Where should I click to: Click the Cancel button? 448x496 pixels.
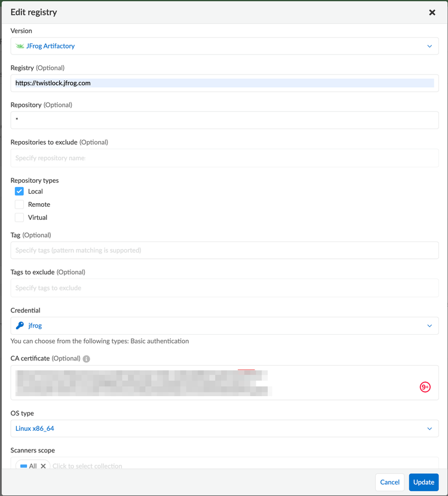point(389,482)
